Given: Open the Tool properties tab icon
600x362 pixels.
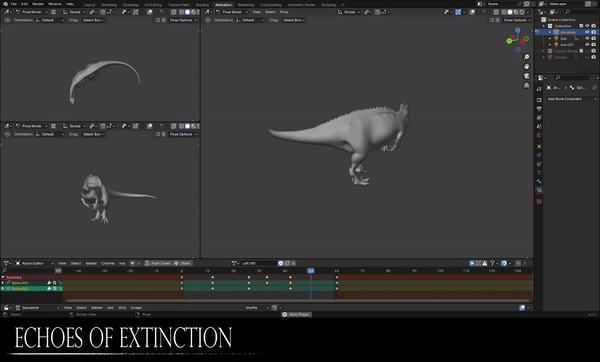Looking at the screenshot, I should tap(539, 89).
